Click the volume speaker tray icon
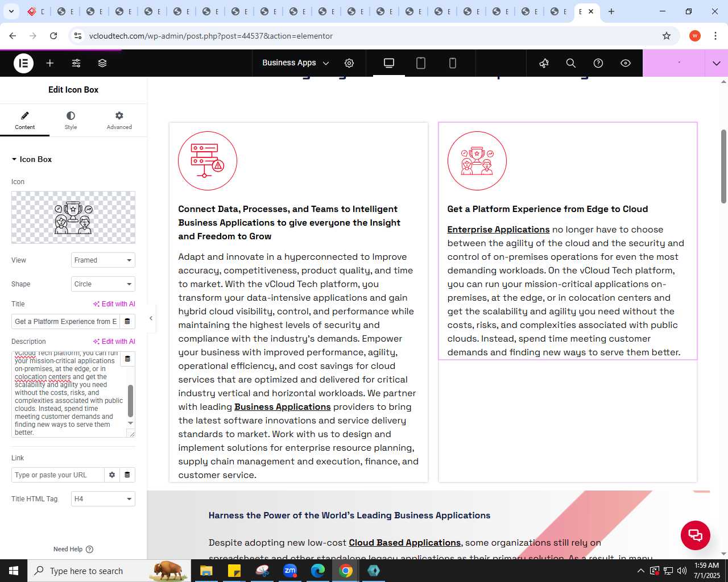The image size is (728, 582). [x=682, y=571]
